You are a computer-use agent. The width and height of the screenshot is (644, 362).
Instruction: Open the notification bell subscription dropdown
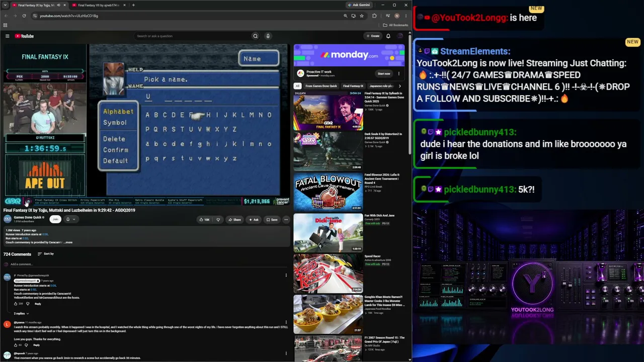(x=70, y=219)
